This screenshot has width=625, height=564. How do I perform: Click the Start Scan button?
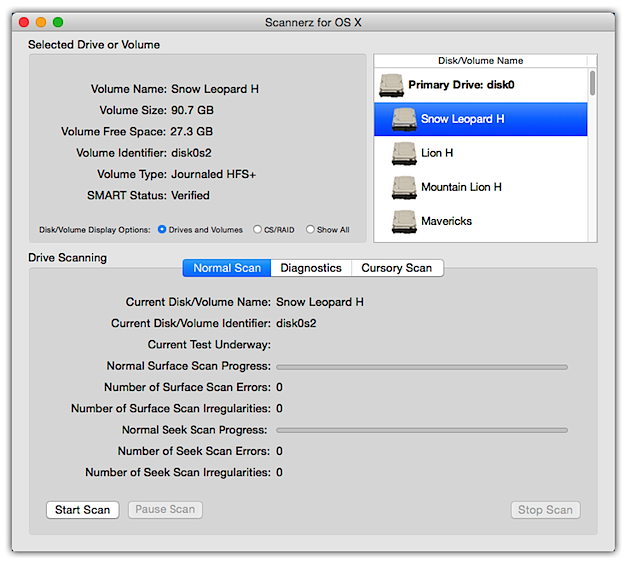click(x=83, y=510)
